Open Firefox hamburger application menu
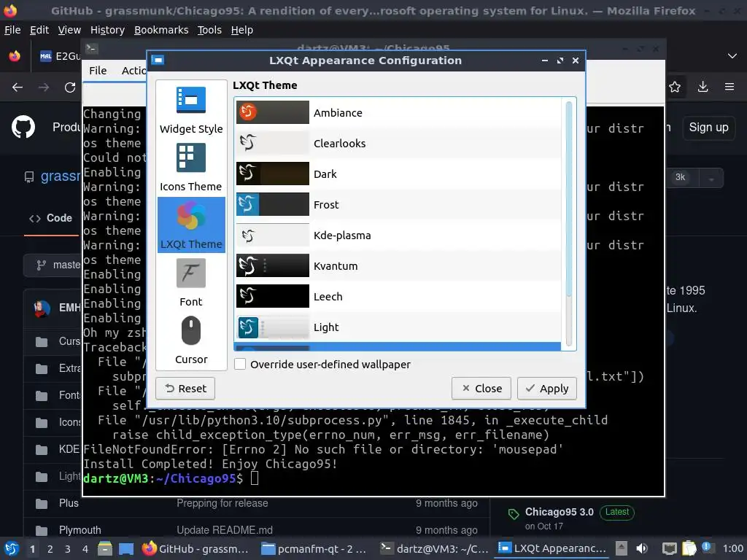 [x=729, y=87]
